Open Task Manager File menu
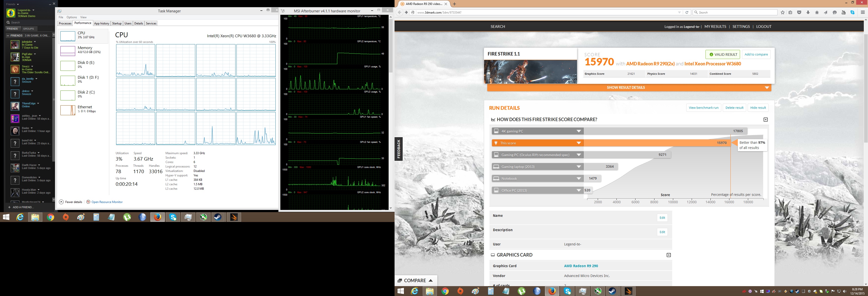The width and height of the screenshot is (868, 296). click(x=61, y=17)
